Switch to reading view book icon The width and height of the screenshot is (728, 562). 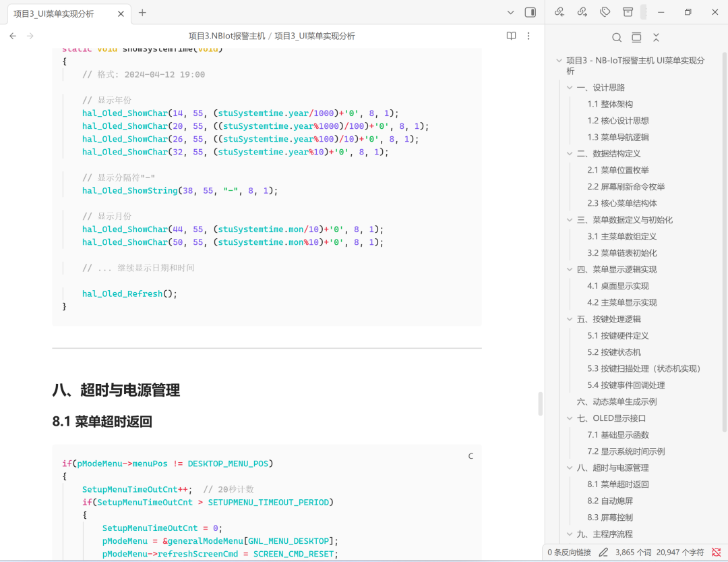tap(511, 36)
